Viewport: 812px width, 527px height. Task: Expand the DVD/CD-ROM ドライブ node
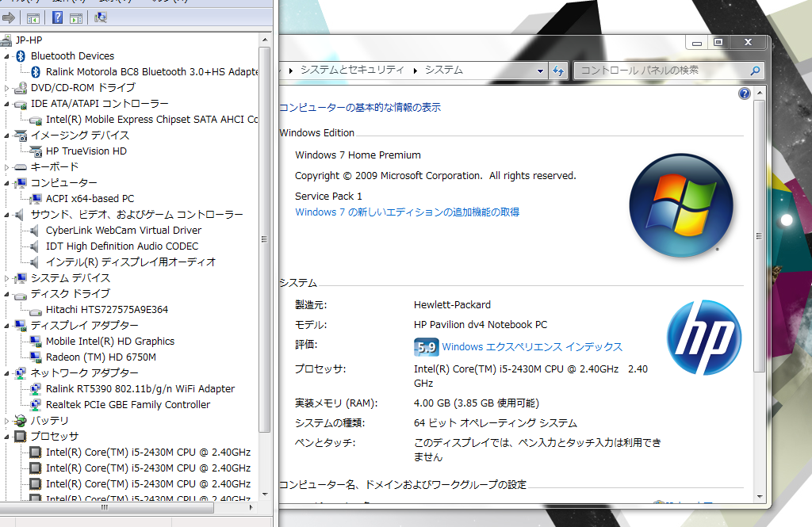tap(6, 88)
